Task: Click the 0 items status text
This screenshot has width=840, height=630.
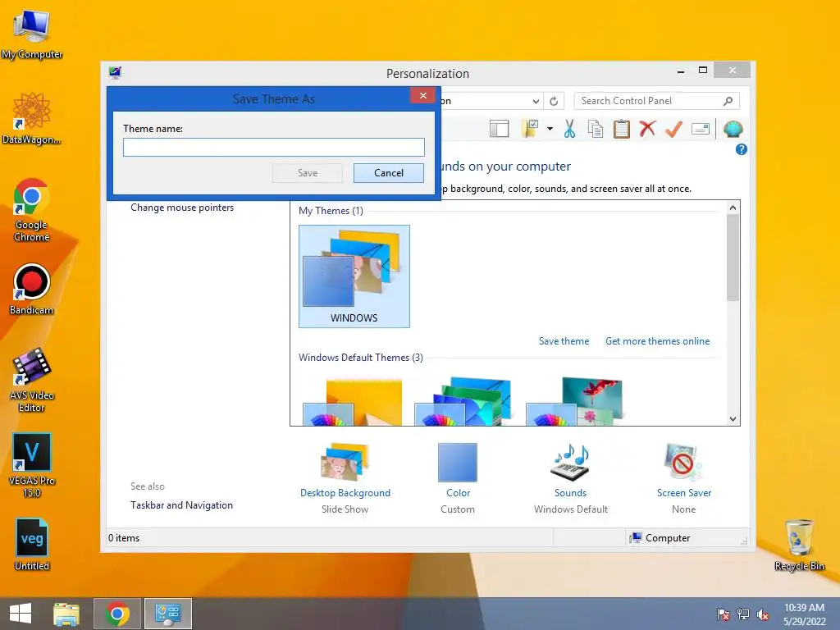Action: click(124, 538)
